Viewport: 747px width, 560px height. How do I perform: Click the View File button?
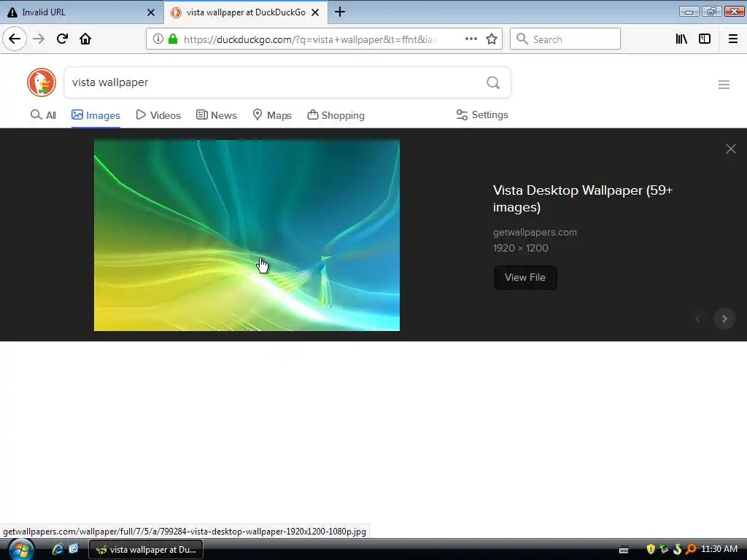tap(525, 278)
